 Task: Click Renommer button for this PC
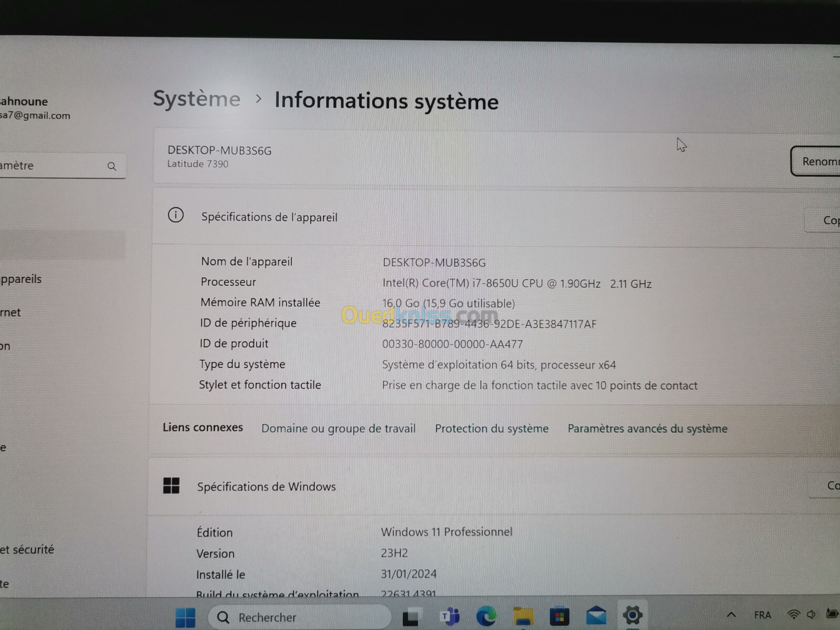pos(815,161)
